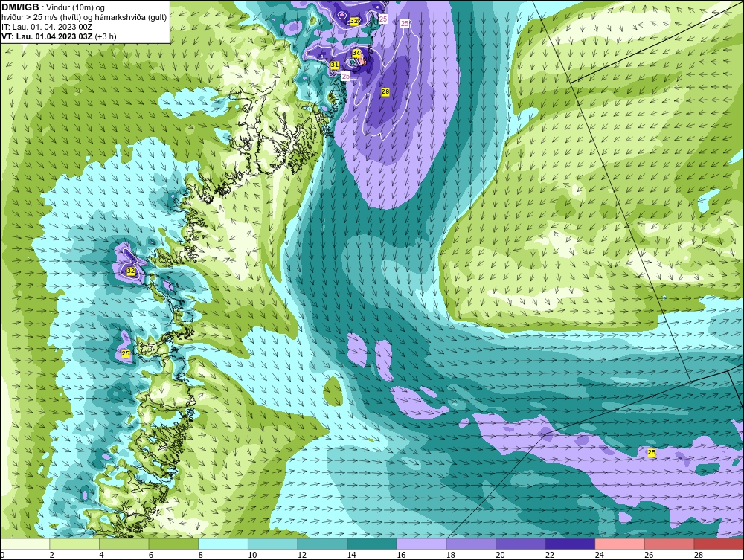The height and width of the screenshot is (560, 744).
Task: Click the legend tick label 24
Action: point(599,555)
